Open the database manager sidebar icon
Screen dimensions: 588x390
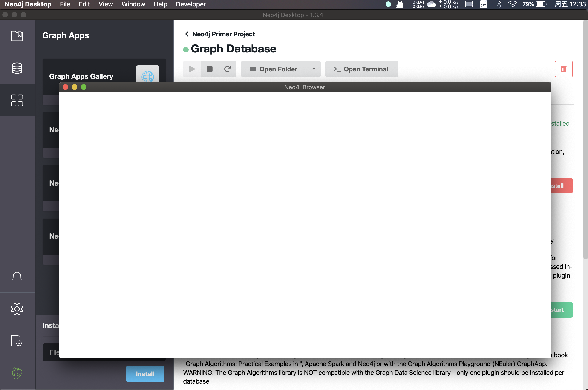pos(17,68)
